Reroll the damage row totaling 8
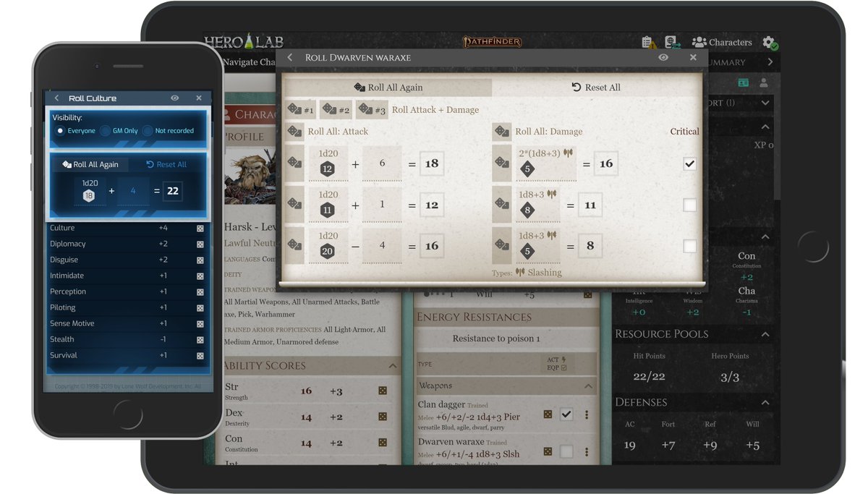Screen dimensions: 868x494 [x=501, y=245]
